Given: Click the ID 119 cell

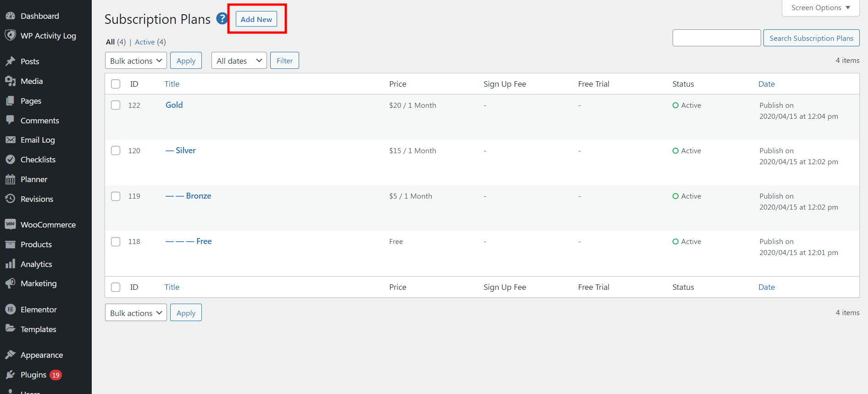Looking at the screenshot, I should pyautogui.click(x=134, y=196).
